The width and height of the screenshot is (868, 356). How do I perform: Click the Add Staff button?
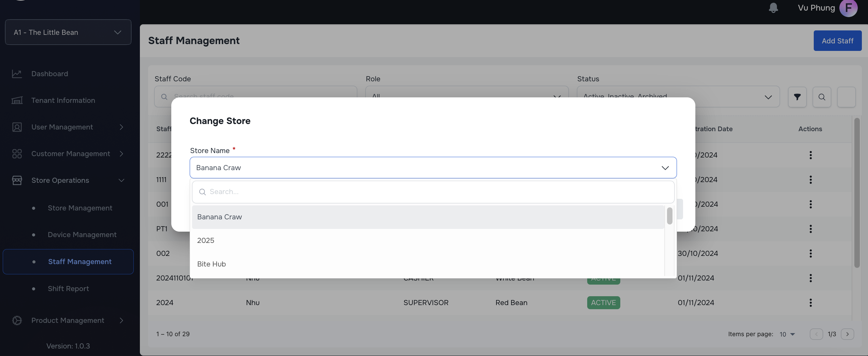[838, 40]
